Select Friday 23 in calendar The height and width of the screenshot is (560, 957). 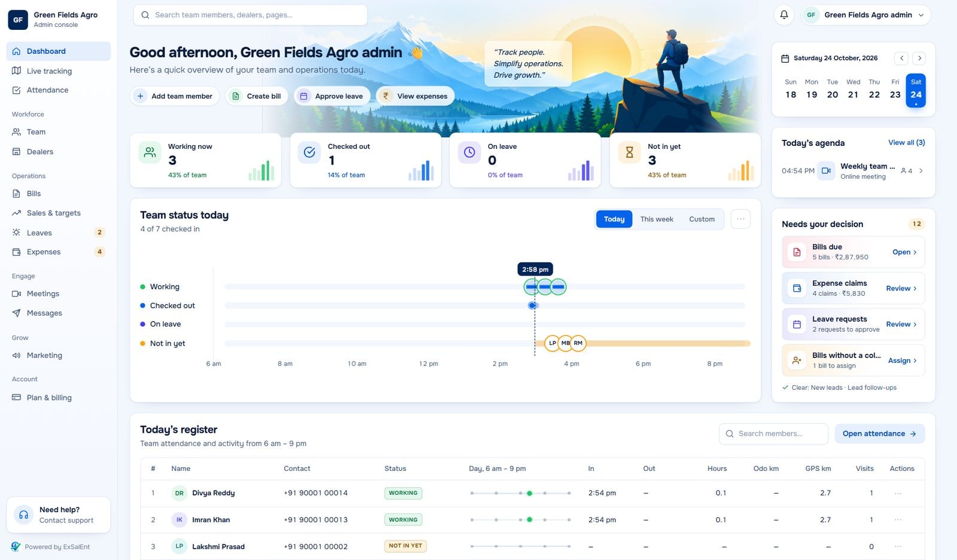pyautogui.click(x=895, y=89)
